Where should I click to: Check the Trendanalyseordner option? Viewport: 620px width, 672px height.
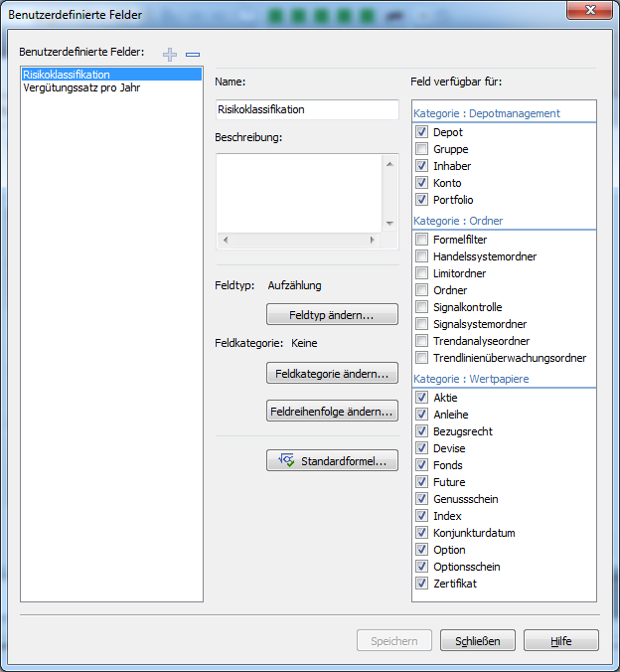(422, 341)
